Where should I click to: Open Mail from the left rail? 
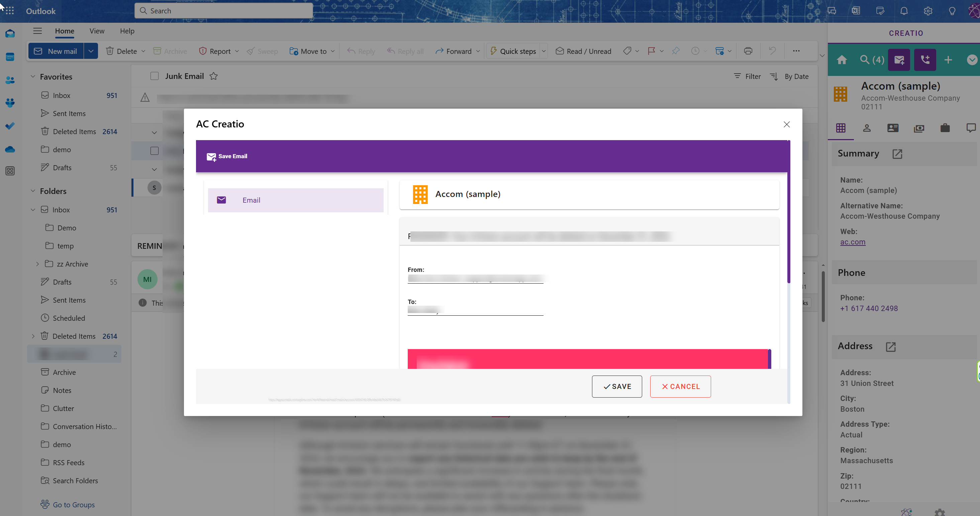click(10, 34)
